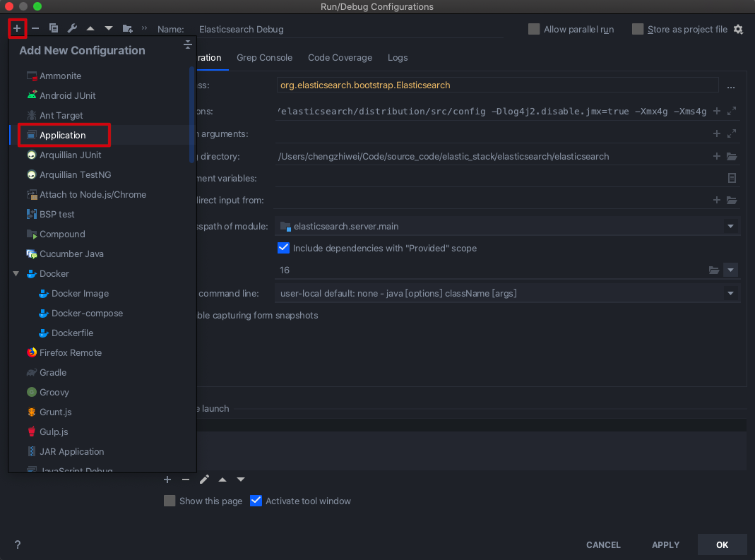Click the remove configuration minus icon

point(35,28)
